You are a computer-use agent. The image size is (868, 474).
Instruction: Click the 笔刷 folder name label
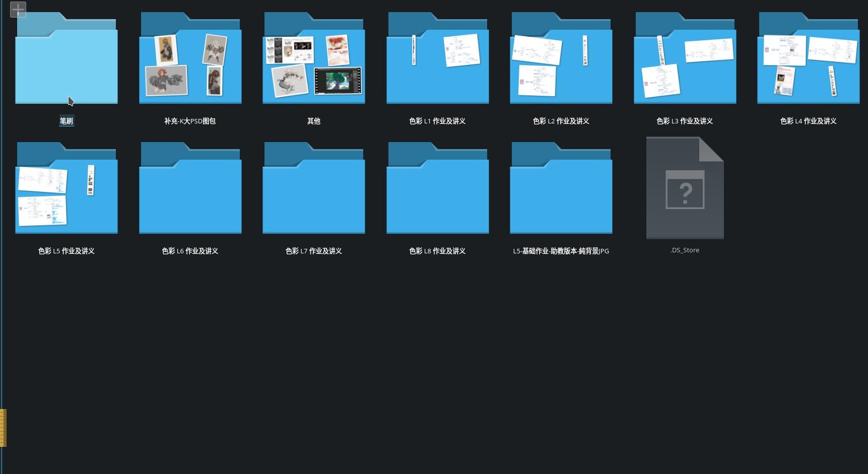click(66, 121)
